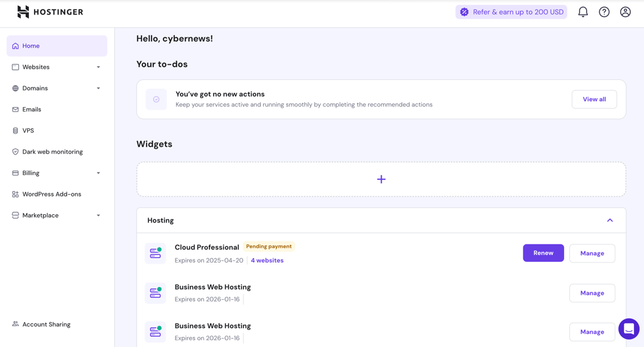This screenshot has width=644, height=347.
Task: Click the Widgets heading
Action: [154, 144]
